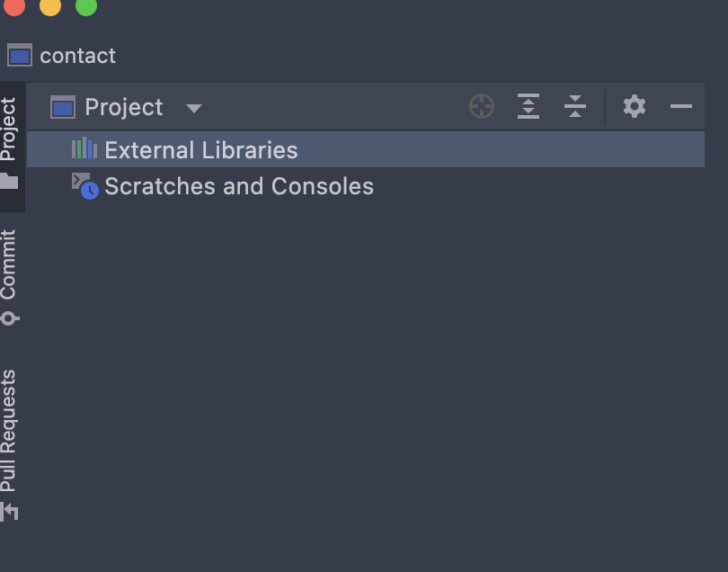728x572 pixels.
Task: Open the Project view dropdown arrow
Action: point(194,108)
